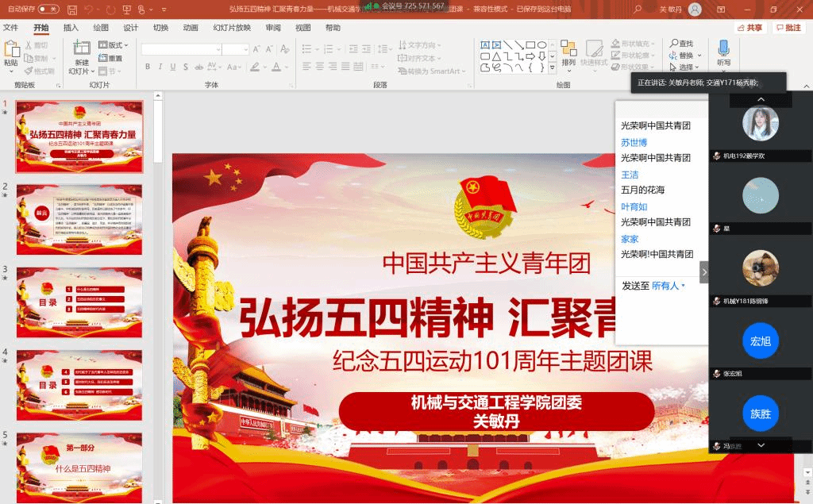
Task: Select the Isosceles Triangle shape
Action: tap(497, 56)
